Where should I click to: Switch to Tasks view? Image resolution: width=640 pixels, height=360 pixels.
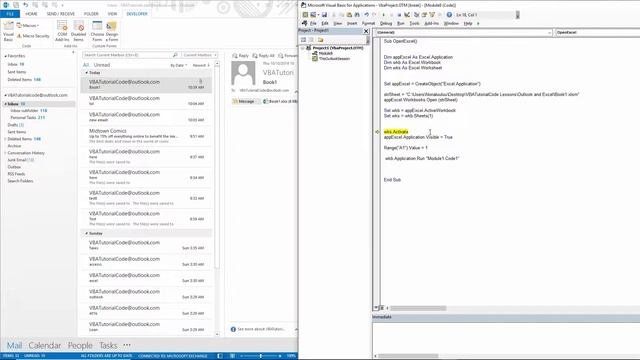click(108, 345)
